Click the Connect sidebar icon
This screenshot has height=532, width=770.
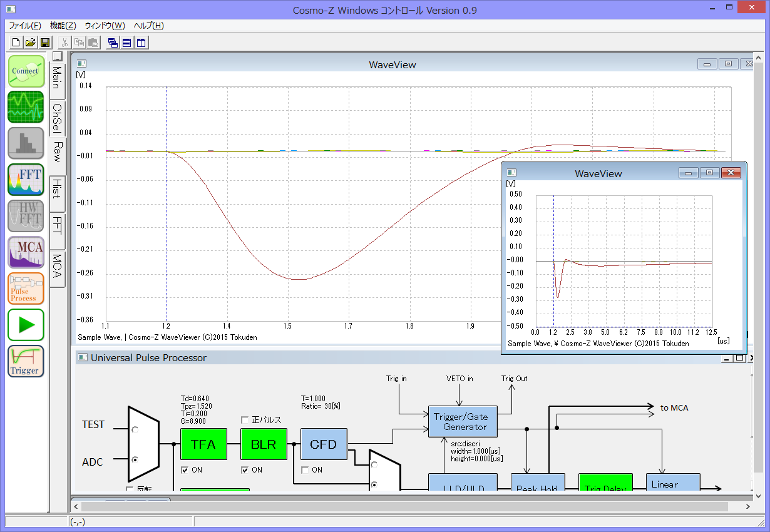[x=26, y=71]
